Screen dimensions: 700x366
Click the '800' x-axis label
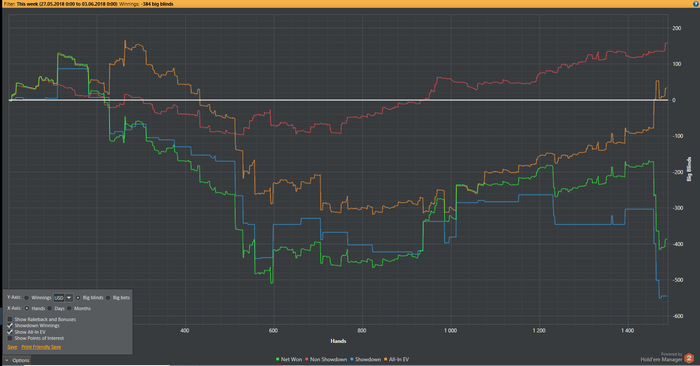click(362, 331)
